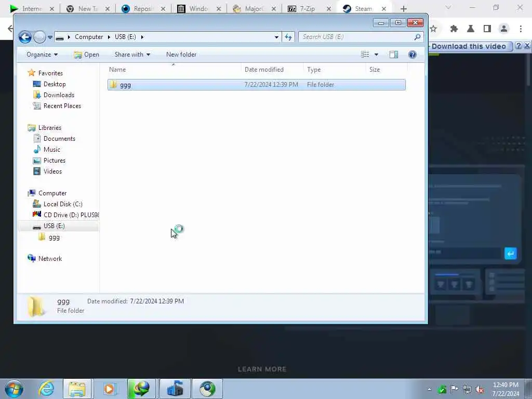Open the Organize menu

coord(42,54)
